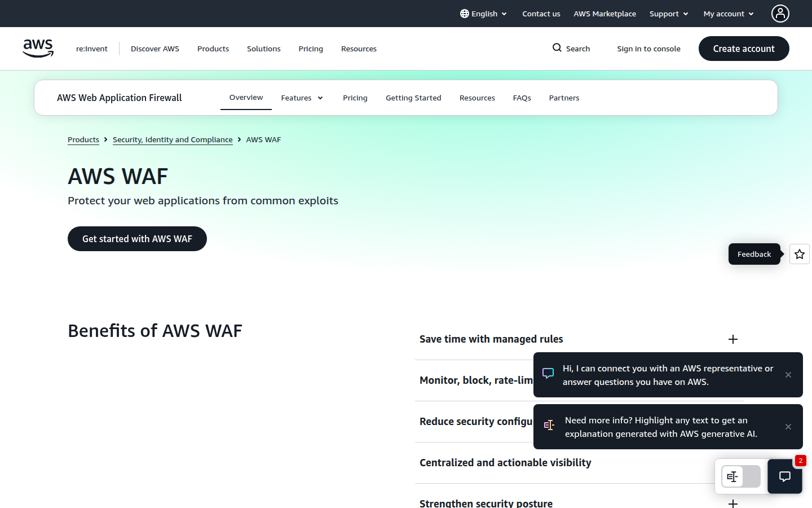
Task: Open the My account dropdown
Action: tap(729, 14)
